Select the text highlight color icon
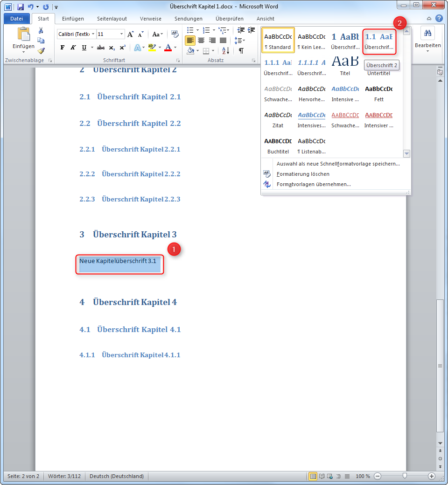Image resolution: width=448 pixels, height=485 pixels. click(152, 47)
